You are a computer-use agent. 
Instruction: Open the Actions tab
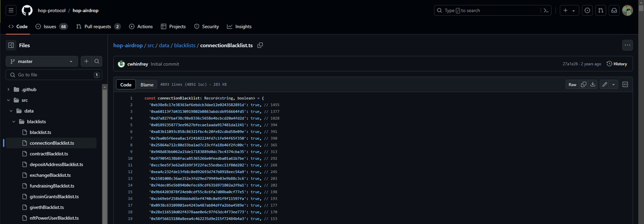click(x=141, y=26)
